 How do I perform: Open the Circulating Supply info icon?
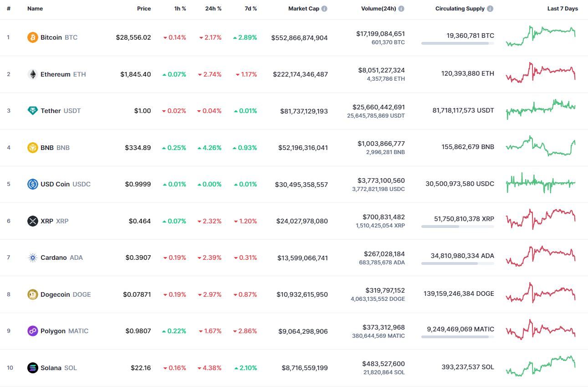pos(490,9)
